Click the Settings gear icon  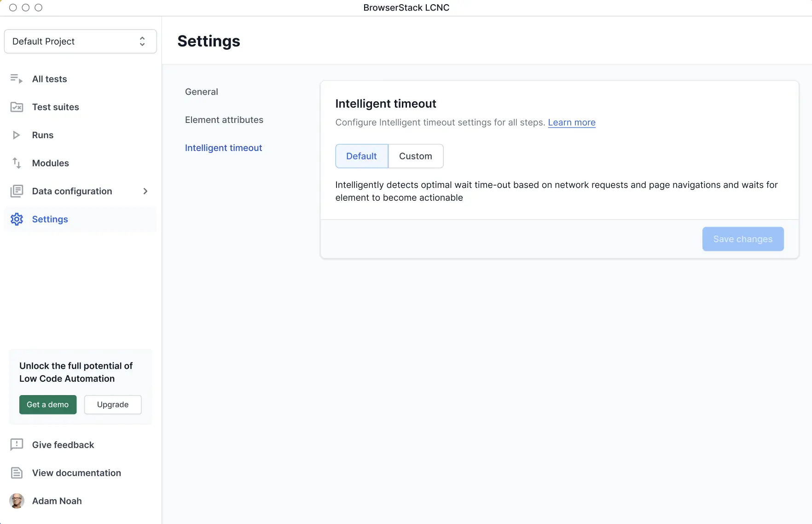pos(17,219)
